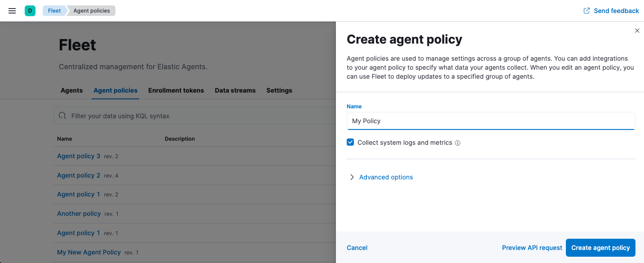Image resolution: width=644 pixels, height=263 pixels.
Task: Close the Create agent policy flyout
Action: [637, 31]
